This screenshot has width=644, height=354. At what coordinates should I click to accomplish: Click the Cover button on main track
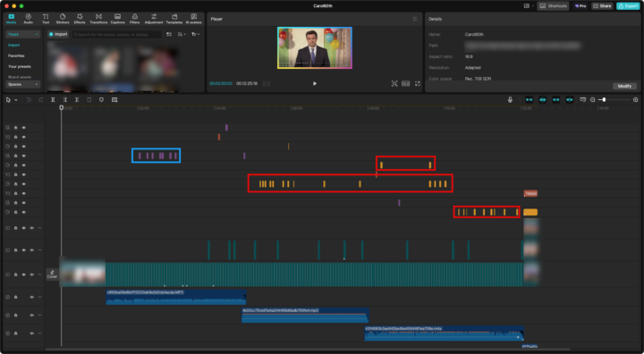tap(52, 274)
